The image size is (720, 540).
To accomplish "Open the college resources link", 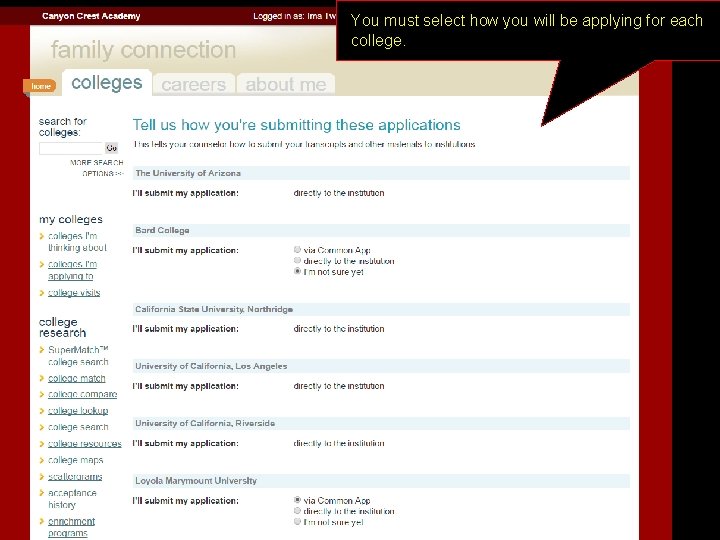I will coord(84,444).
